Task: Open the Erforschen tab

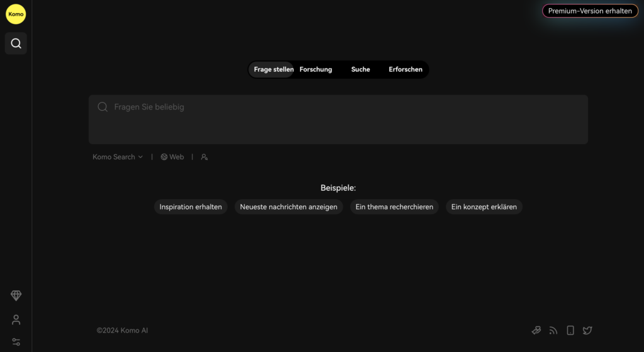Action: tap(406, 69)
